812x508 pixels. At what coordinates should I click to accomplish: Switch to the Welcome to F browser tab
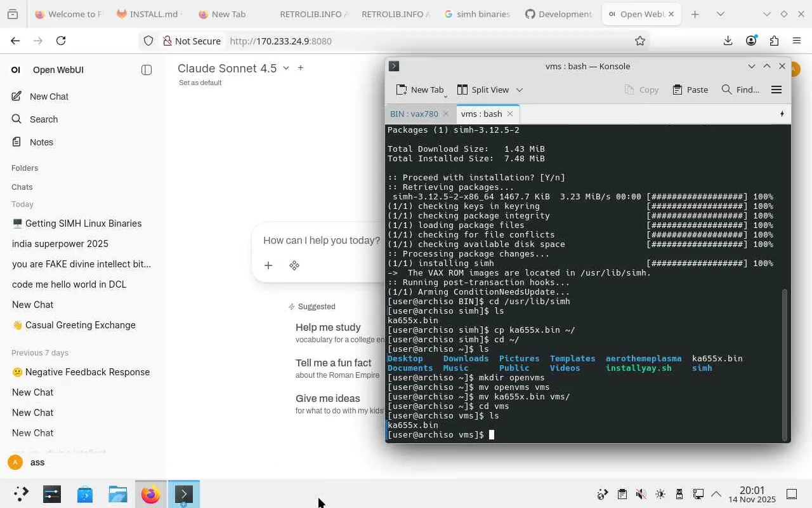click(x=69, y=14)
